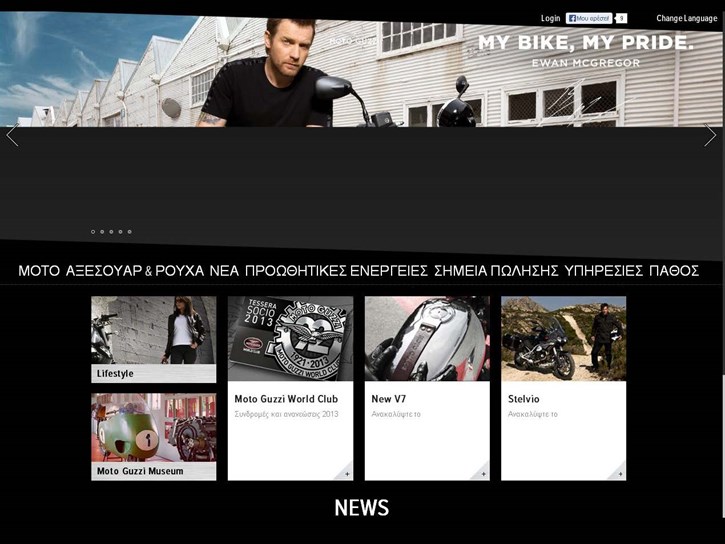Click the New V7 title
725x544 pixels.
click(x=388, y=399)
